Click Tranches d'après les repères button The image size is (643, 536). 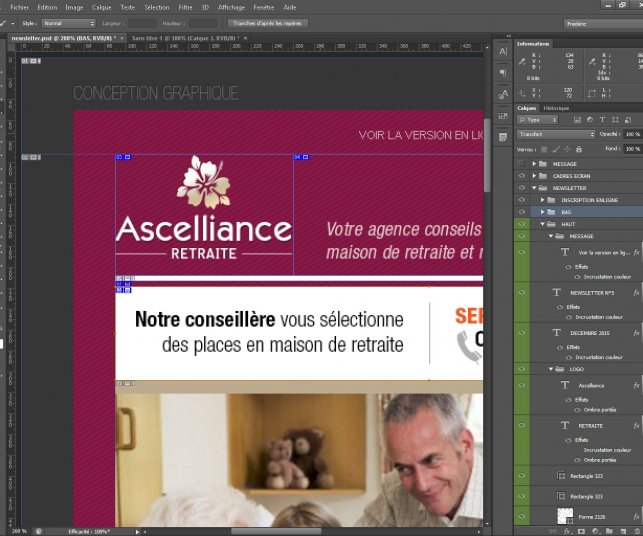pos(267,22)
